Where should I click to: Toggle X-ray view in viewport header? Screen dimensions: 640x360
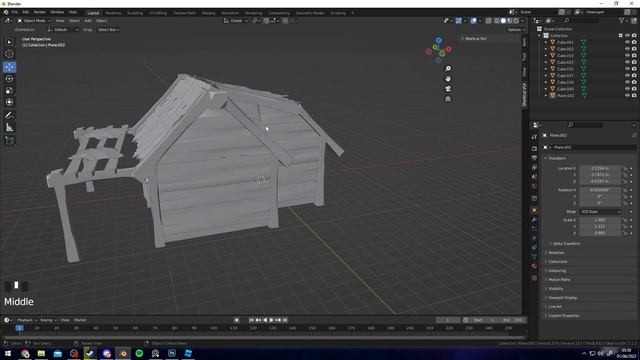(488, 21)
